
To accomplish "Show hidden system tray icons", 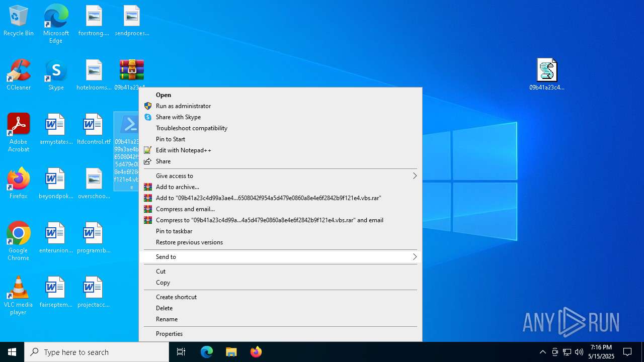I will (x=542, y=352).
